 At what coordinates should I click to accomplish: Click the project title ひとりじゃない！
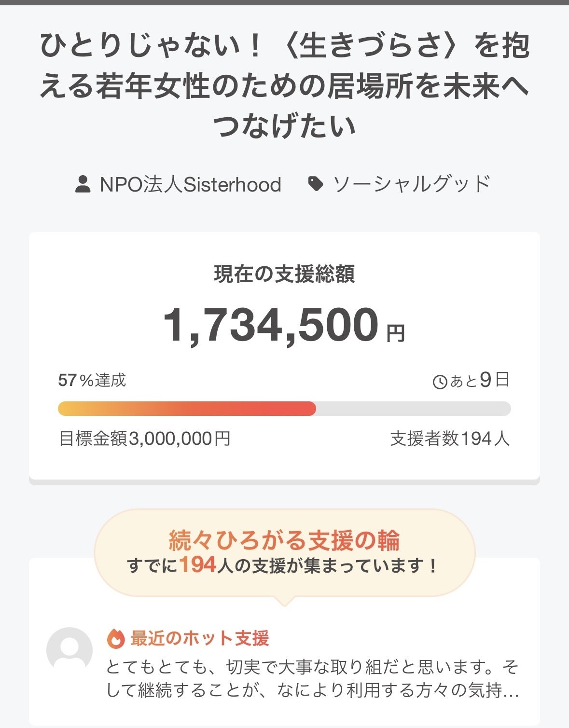pyautogui.click(x=284, y=85)
